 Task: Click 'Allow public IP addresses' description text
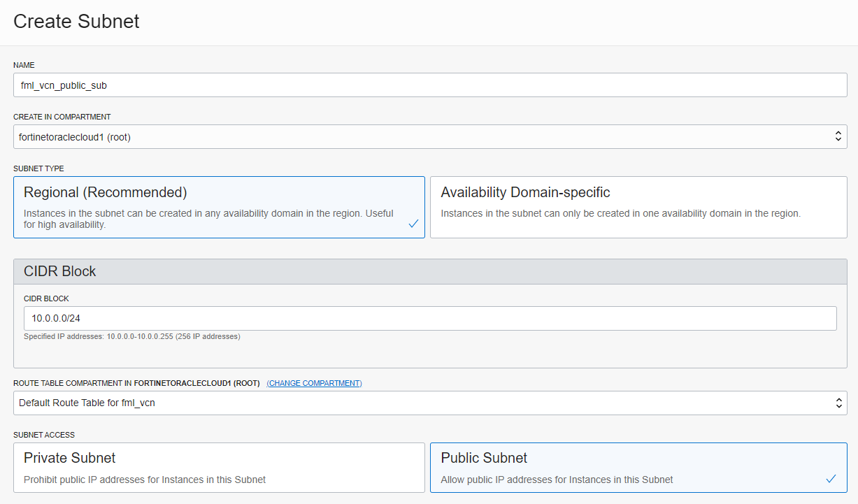click(x=557, y=480)
